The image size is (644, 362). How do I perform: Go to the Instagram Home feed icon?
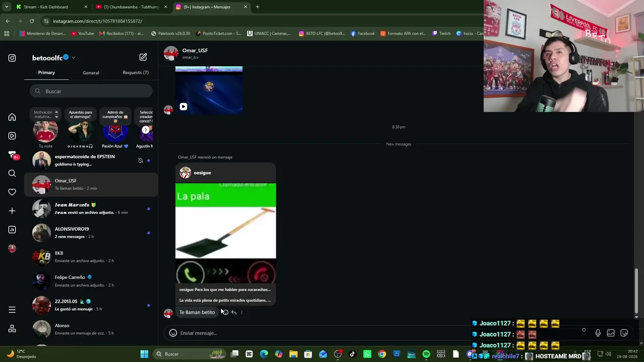12,117
